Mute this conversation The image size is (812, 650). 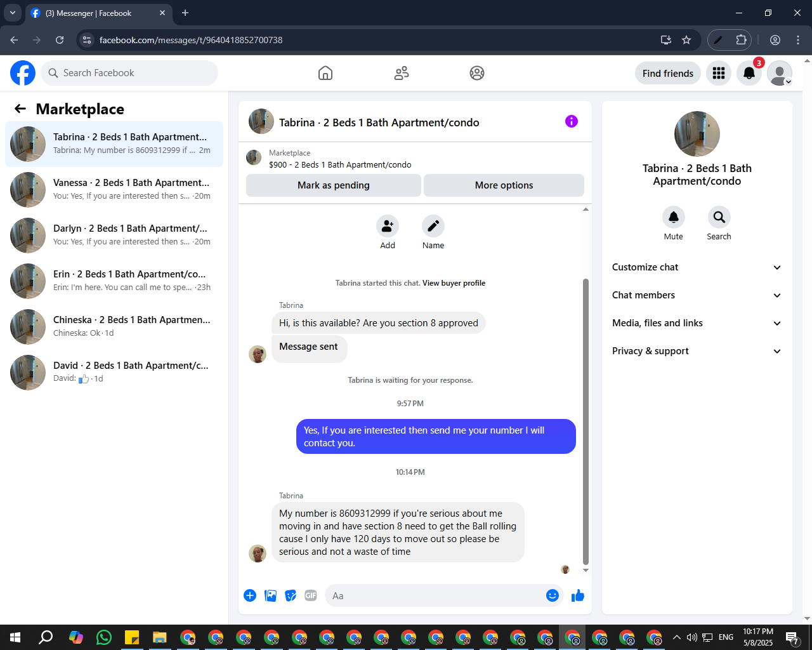(x=674, y=217)
